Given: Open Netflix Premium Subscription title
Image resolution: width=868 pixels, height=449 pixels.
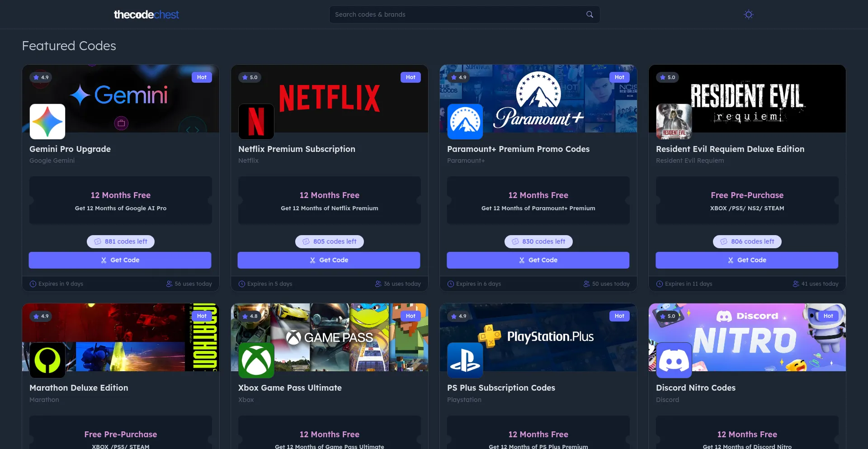Looking at the screenshot, I should (x=297, y=149).
